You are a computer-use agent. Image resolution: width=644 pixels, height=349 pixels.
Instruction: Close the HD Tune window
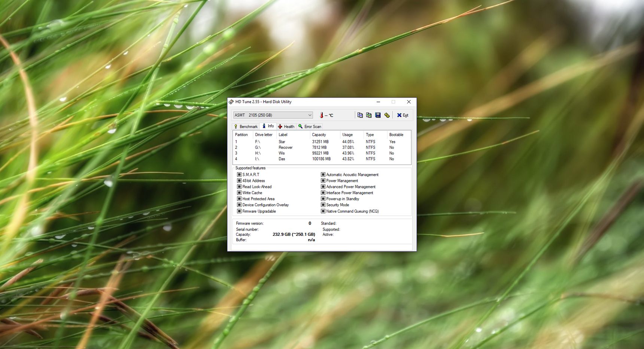(409, 102)
